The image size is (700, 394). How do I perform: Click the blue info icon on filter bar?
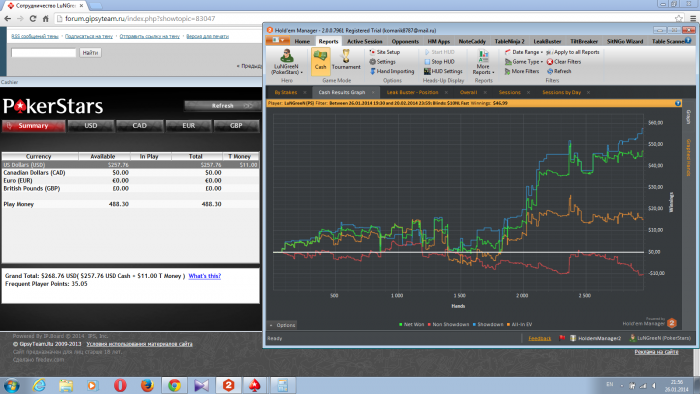(678, 103)
